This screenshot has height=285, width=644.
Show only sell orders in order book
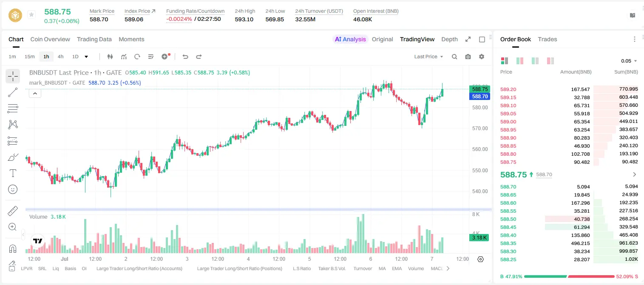coord(550,61)
